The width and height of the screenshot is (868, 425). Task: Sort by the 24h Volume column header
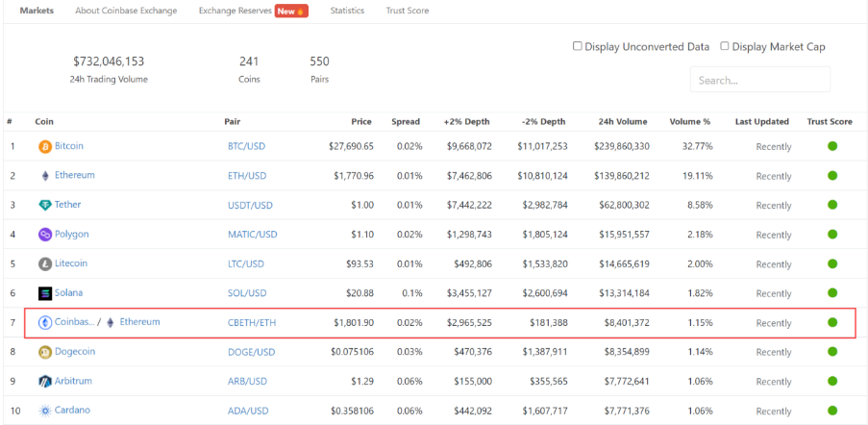click(x=623, y=122)
